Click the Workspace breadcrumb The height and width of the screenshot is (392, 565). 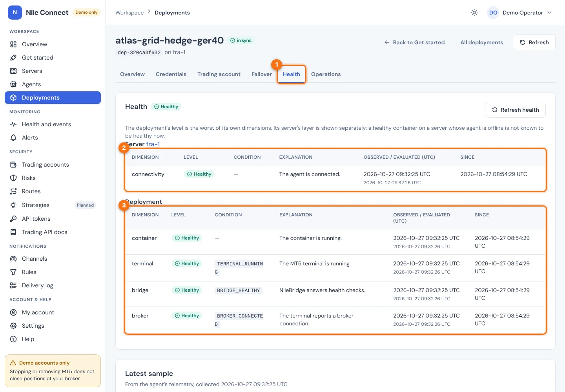point(129,13)
